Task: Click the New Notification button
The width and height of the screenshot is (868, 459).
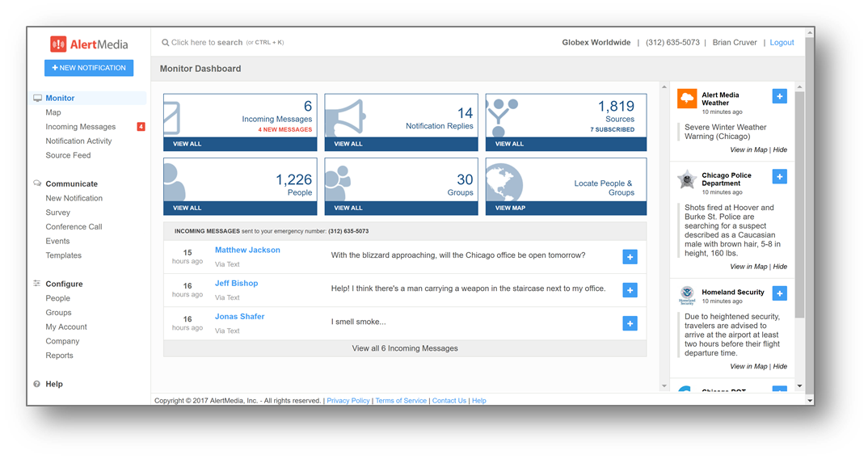Action: point(89,68)
